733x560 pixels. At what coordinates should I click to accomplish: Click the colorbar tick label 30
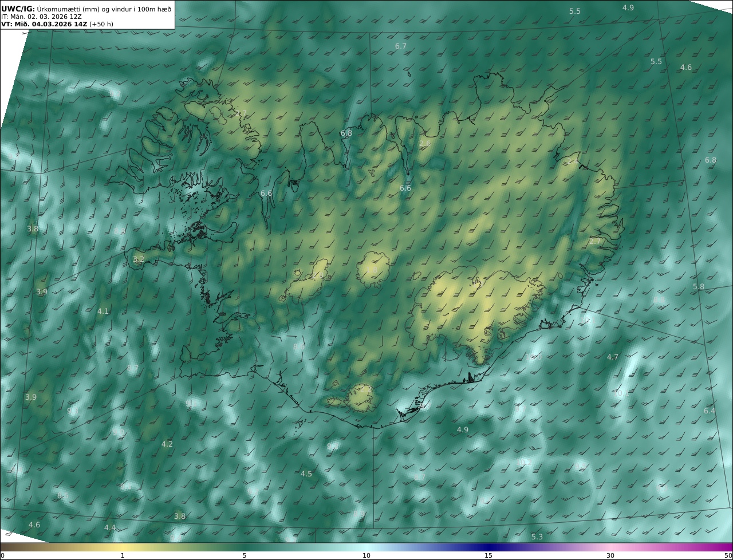[610, 555]
